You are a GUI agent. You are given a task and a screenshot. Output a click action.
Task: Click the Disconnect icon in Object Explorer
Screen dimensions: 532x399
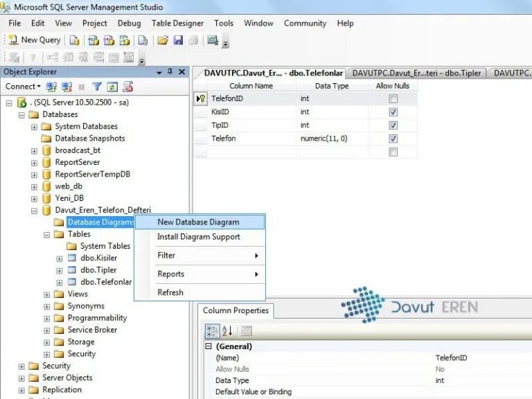66,87
